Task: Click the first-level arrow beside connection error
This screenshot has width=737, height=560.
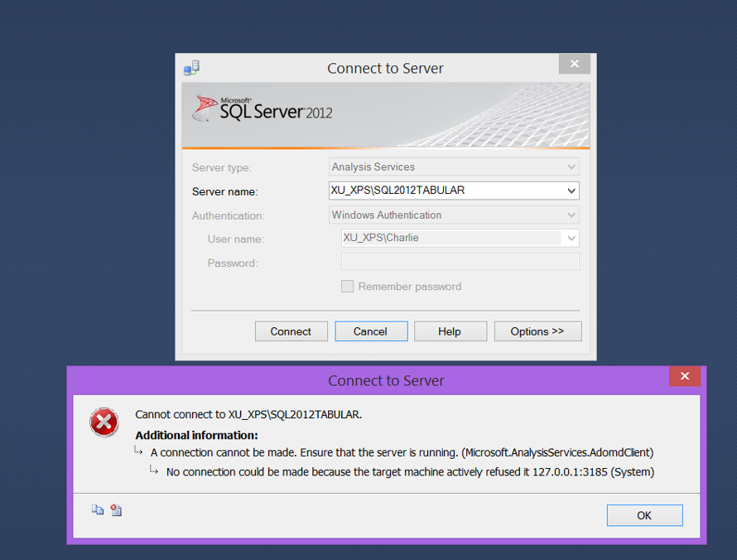Action: point(138,450)
